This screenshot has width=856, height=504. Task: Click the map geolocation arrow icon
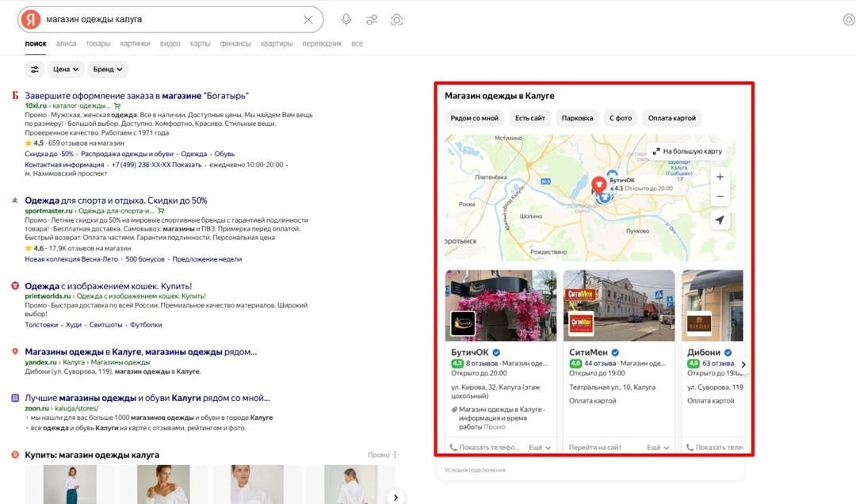coord(720,220)
